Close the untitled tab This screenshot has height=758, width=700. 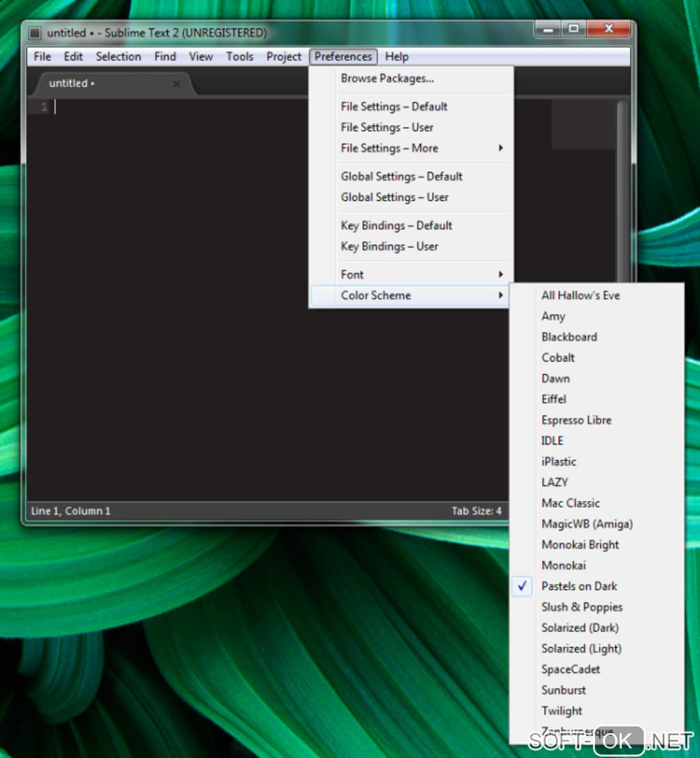(176, 84)
